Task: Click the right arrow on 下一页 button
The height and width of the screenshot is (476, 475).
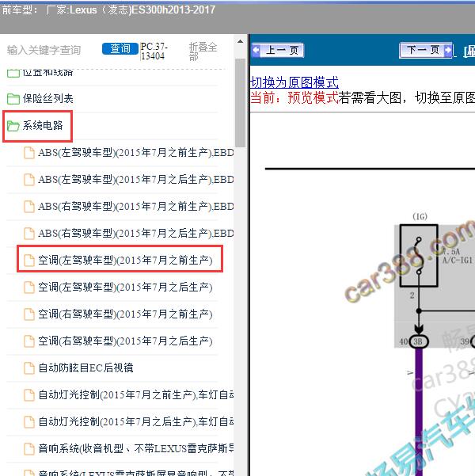Action: tap(447, 50)
